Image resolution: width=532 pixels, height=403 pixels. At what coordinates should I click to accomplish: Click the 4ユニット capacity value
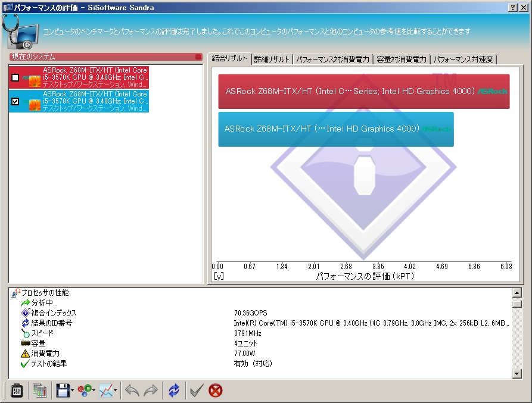246,343
